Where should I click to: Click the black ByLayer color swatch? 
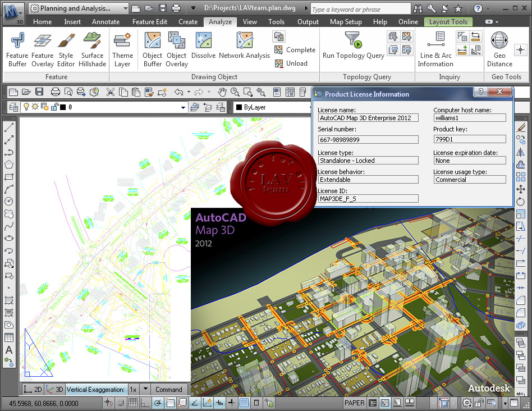(x=239, y=107)
